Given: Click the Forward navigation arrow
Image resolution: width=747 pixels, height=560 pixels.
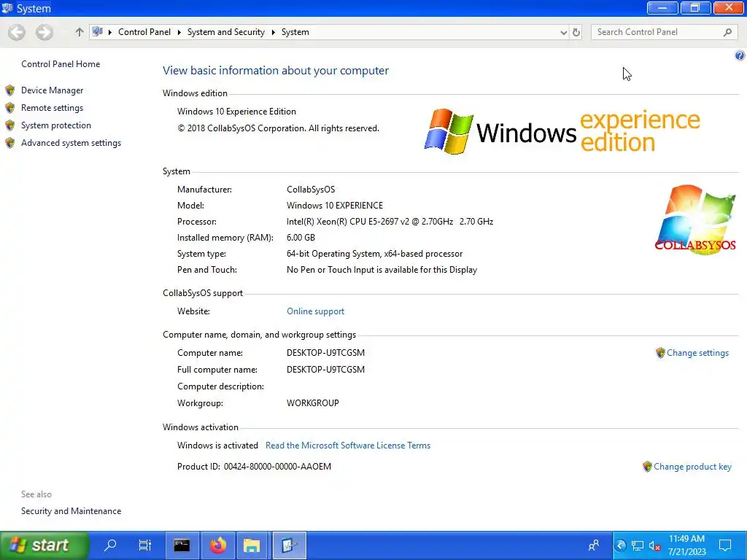Looking at the screenshot, I should (x=44, y=32).
